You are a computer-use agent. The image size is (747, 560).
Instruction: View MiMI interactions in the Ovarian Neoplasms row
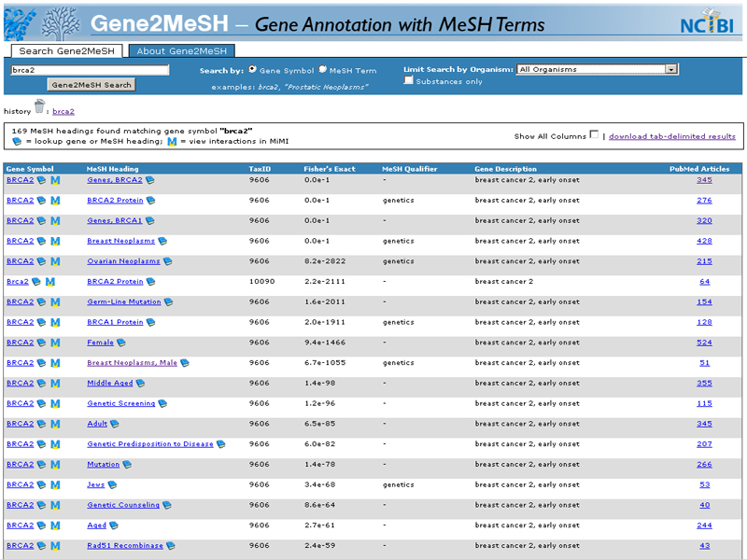55,261
